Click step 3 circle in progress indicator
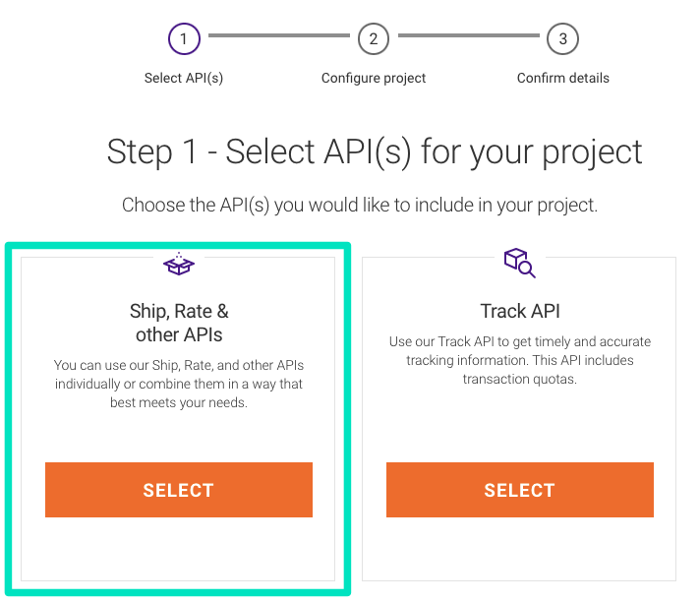This screenshot has height=602, width=700. [562, 38]
